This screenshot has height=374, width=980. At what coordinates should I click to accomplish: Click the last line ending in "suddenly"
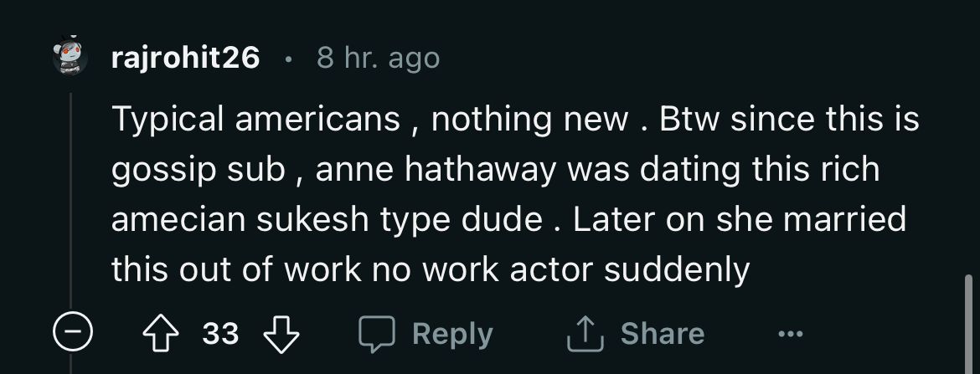pyautogui.click(x=430, y=269)
